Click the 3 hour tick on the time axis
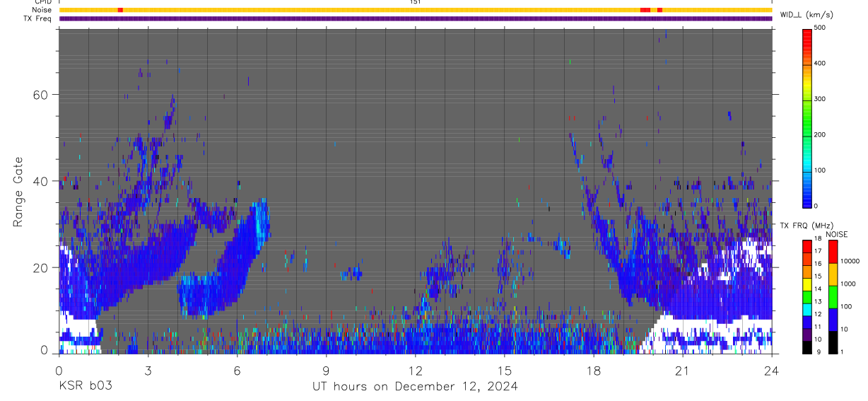 point(148,370)
